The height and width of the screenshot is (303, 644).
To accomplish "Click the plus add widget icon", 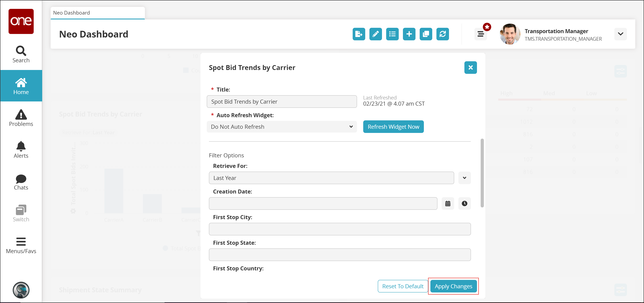I will pos(409,34).
